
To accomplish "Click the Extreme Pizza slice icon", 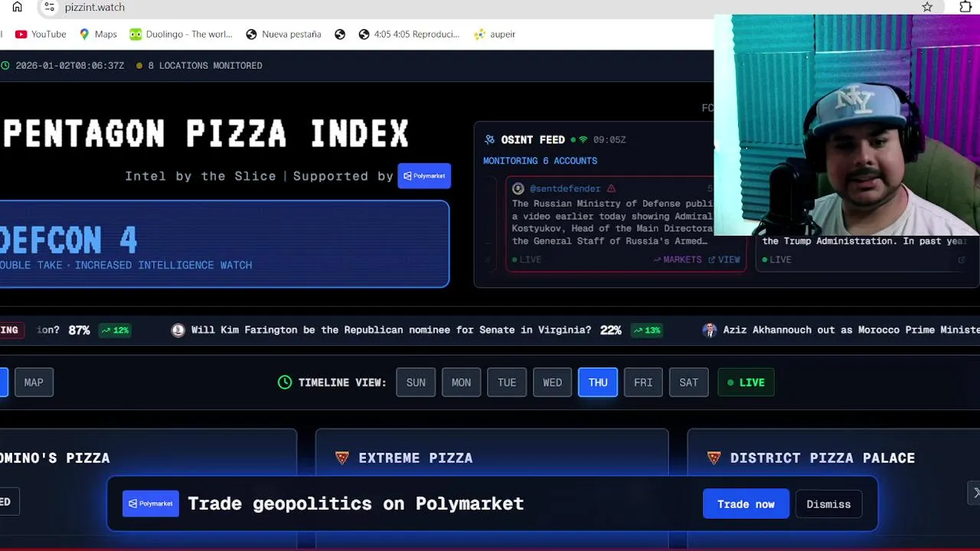I will pyautogui.click(x=342, y=458).
